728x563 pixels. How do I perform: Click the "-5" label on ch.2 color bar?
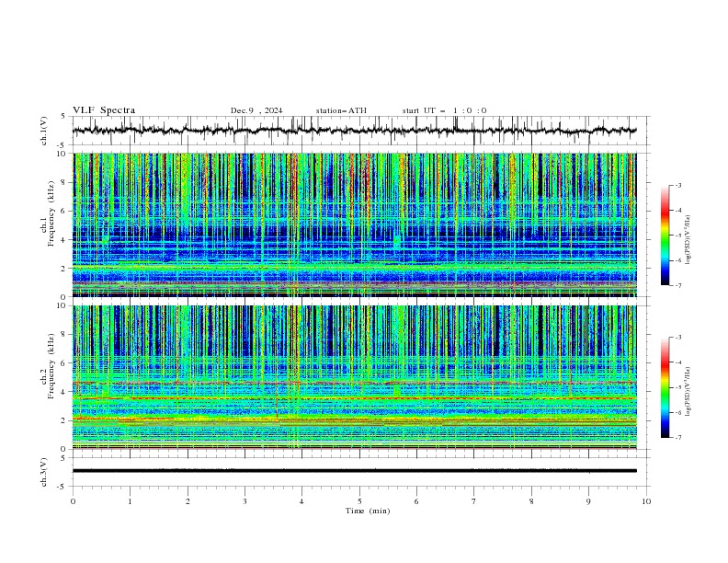(678, 387)
